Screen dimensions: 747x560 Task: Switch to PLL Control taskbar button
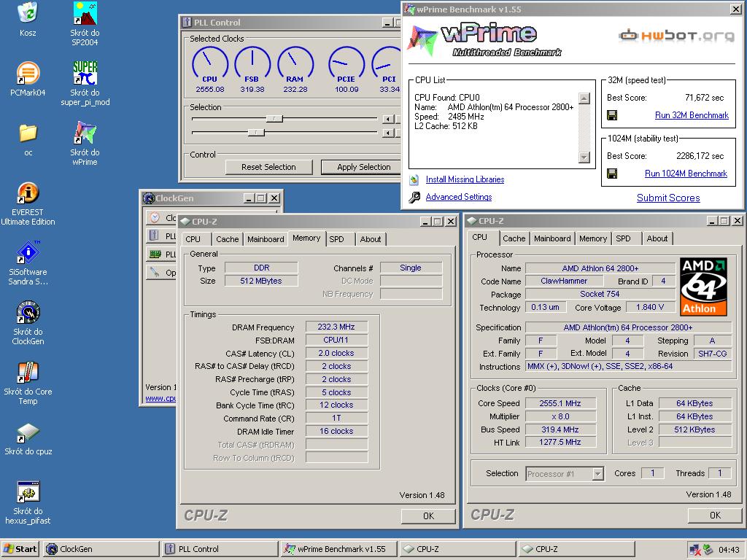[220, 549]
